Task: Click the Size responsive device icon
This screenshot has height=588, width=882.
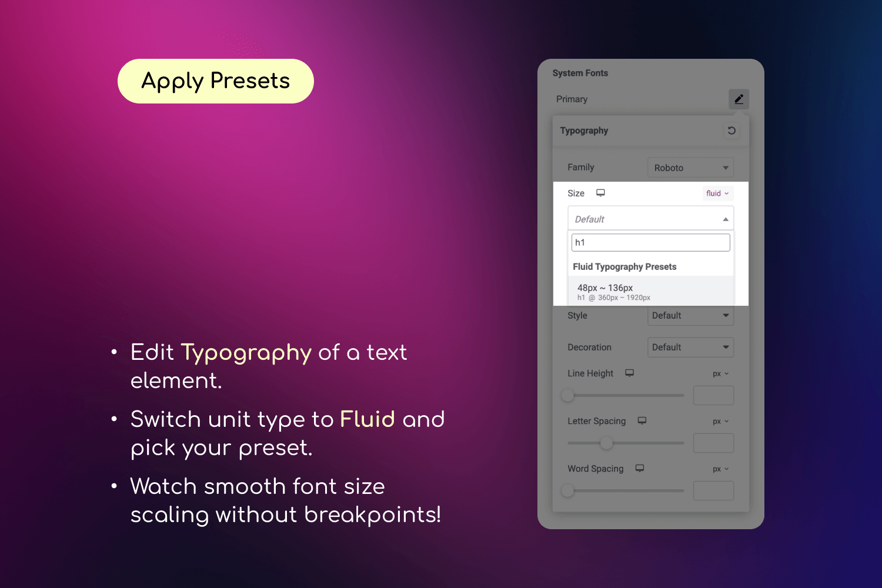Action: [x=600, y=193]
